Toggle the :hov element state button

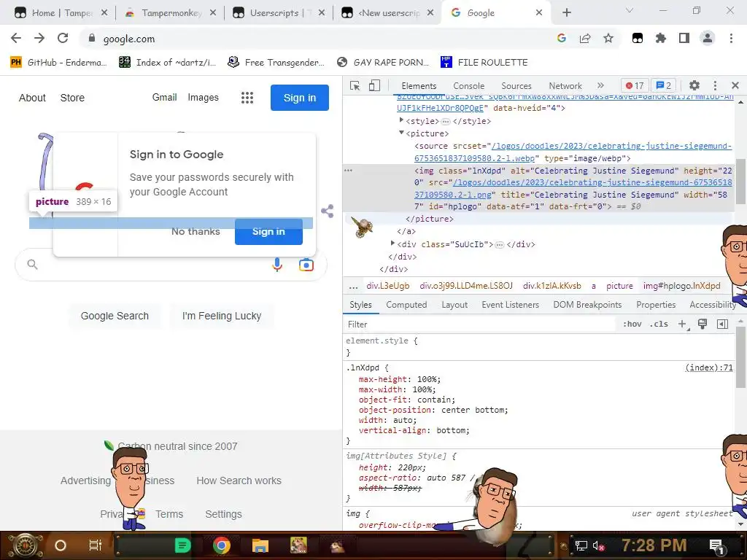[x=632, y=324]
